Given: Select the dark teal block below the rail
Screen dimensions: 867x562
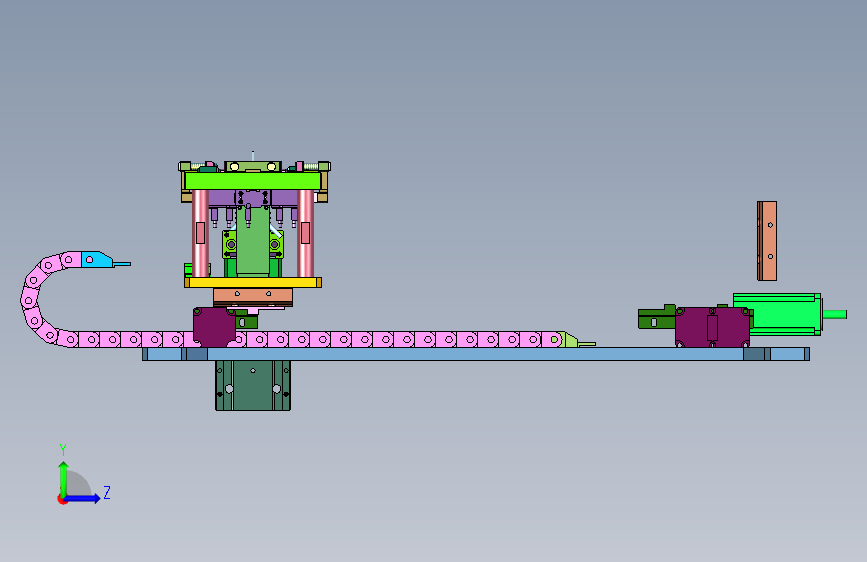Looking at the screenshot, I should tap(253, 385).
